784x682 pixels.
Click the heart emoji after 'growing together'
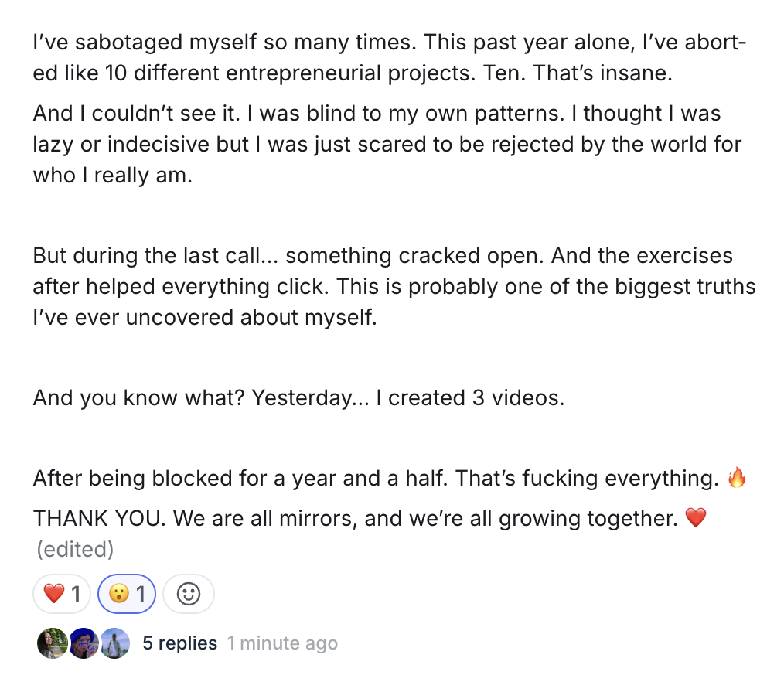[696, 519]
